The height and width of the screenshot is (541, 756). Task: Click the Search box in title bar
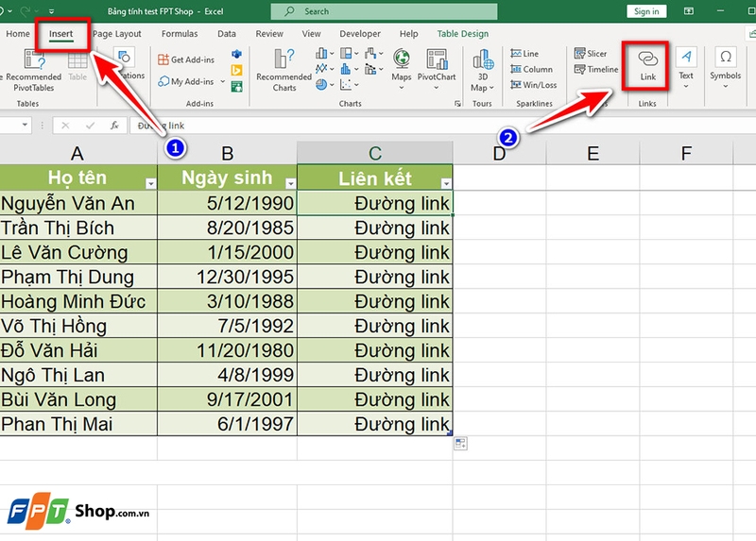tap(384, 11)
